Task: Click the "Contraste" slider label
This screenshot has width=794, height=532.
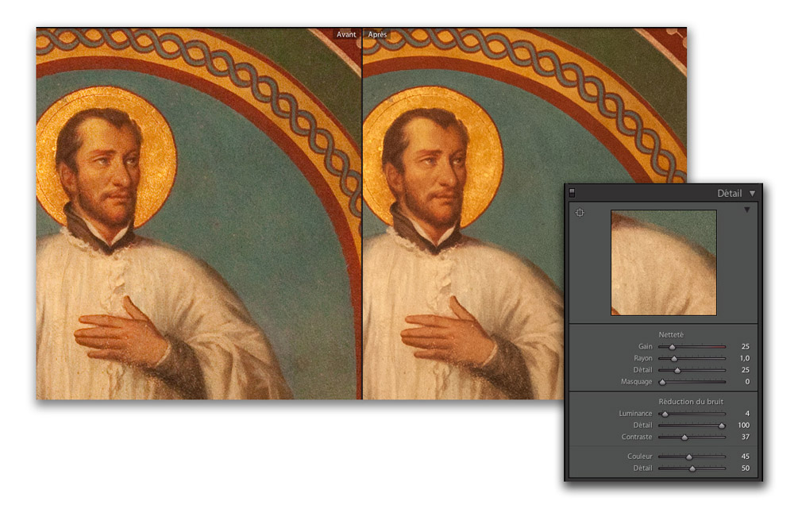Action: coord(637,437)
